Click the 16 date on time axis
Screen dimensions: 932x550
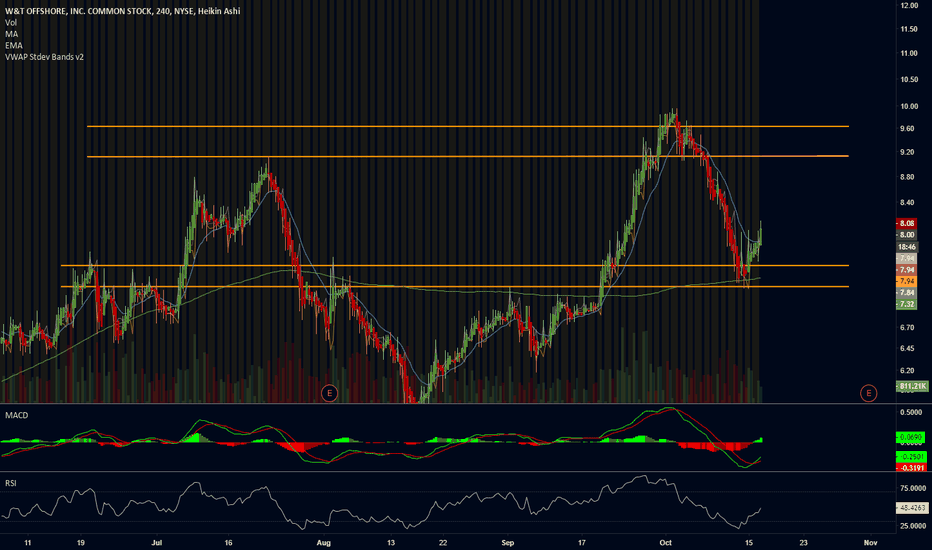(x=228, y=543)
